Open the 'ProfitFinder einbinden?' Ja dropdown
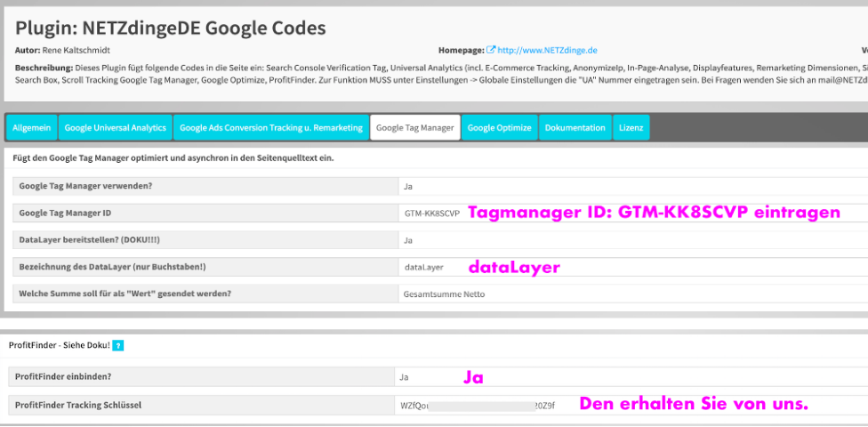Viewport: 868px width, 427px height. (631, 376)
